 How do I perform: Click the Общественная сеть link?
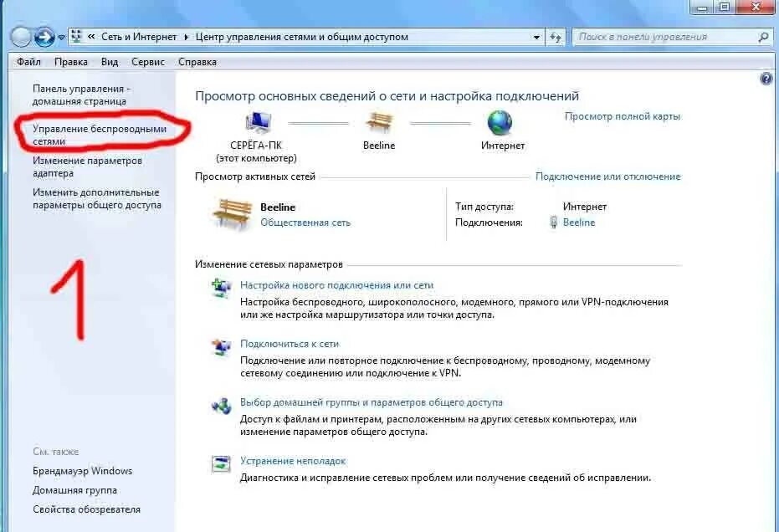pyautogui.click(x=305, y=223)
